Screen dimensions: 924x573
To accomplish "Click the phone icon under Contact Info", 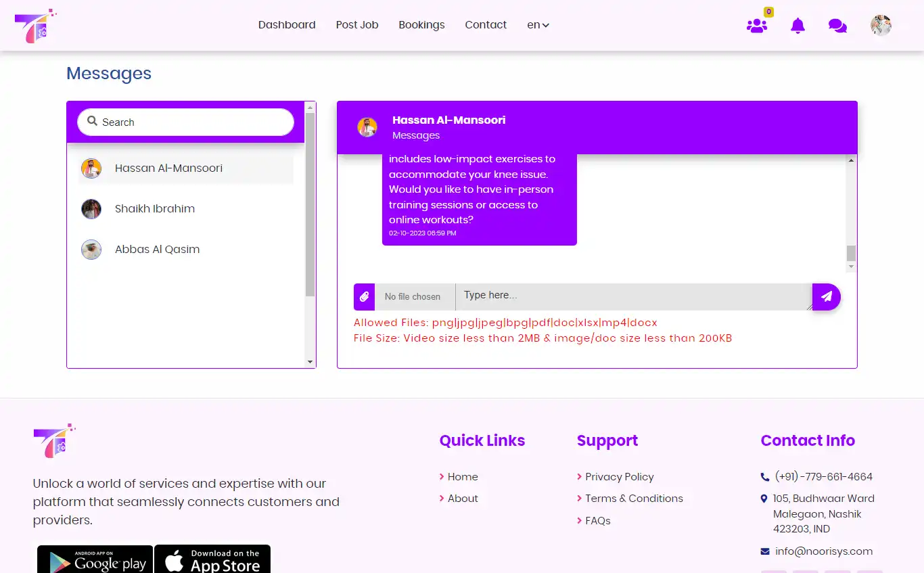I will pos(765,477).
